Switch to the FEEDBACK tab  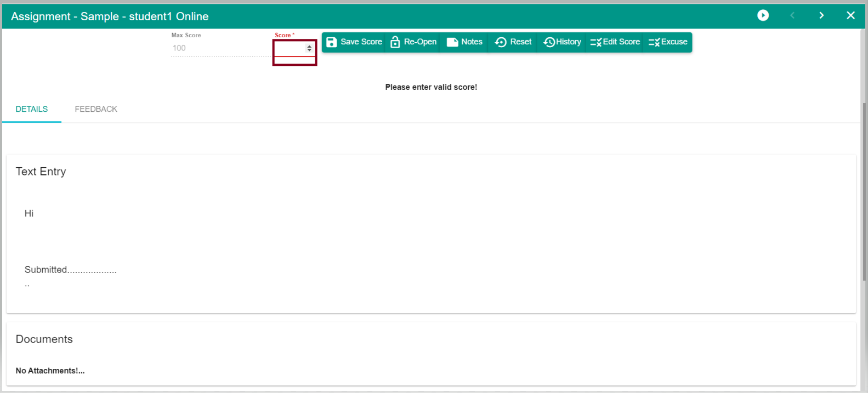(96, 109)
